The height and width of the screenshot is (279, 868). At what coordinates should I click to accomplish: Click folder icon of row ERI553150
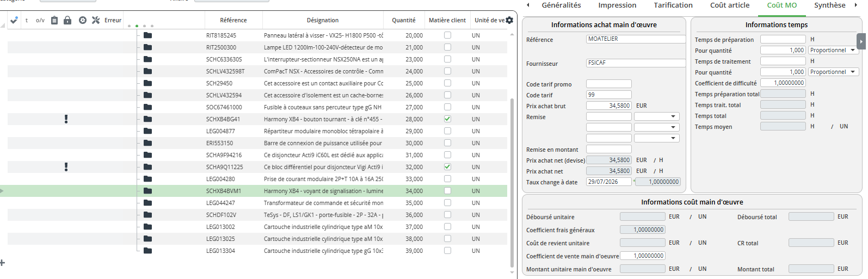point(147,143)
